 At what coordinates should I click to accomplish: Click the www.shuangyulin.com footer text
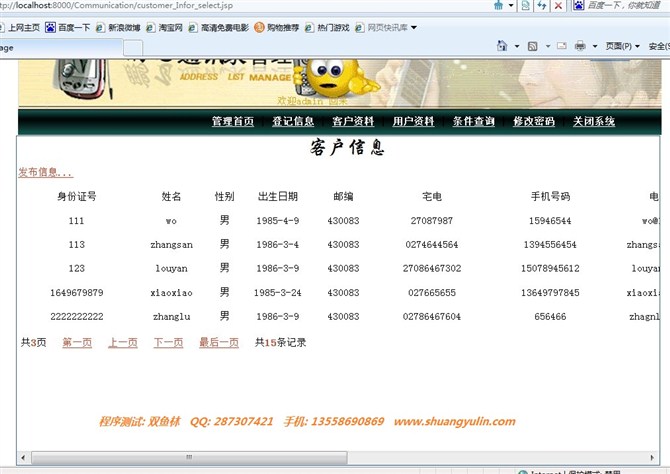455,421
